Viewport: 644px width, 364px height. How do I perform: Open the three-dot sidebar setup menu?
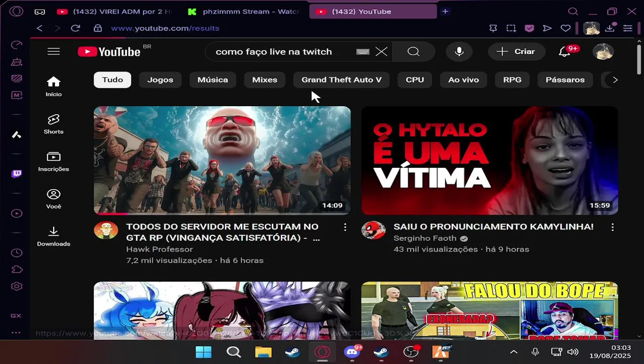click(16, 333)
